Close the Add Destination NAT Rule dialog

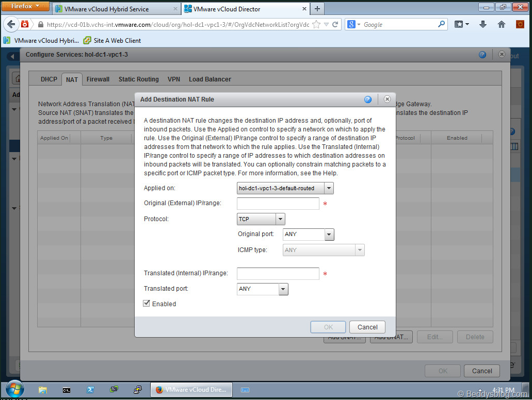click(x=387, y=99)
